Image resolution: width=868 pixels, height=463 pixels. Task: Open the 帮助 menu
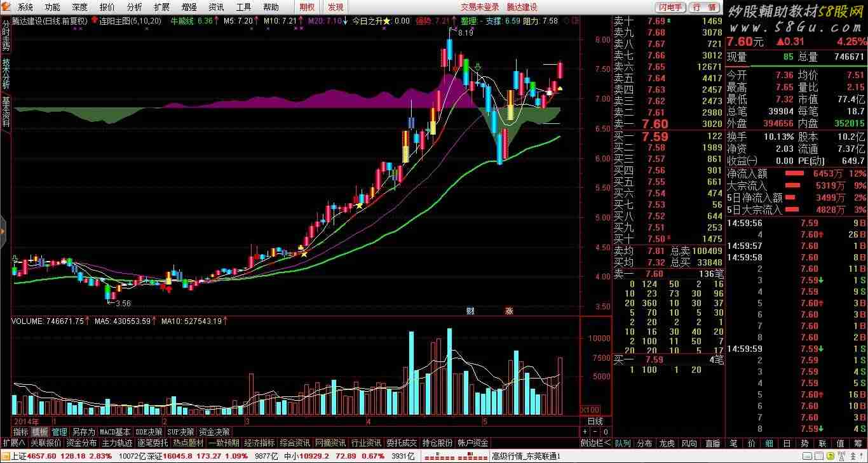click(x=271, y=7)
